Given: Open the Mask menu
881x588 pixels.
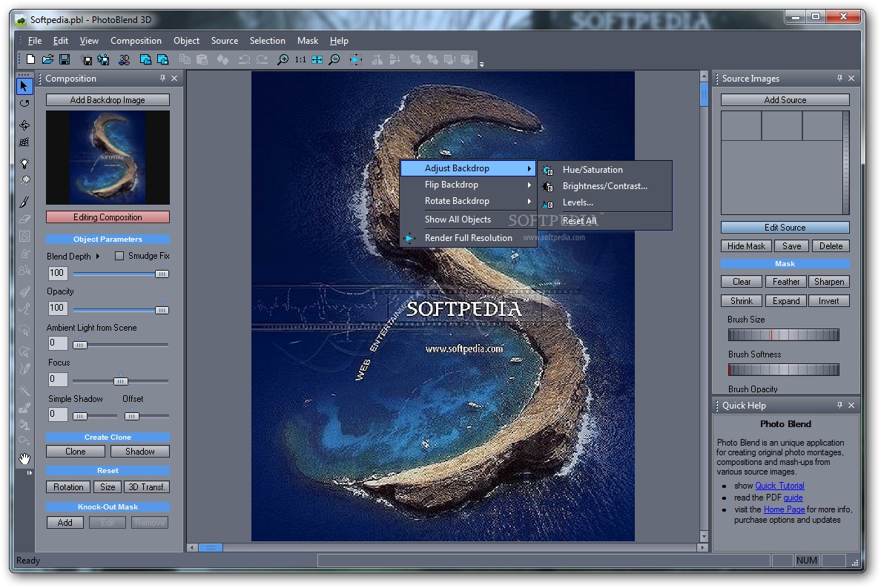Looking at the screenshot, I should click(307, 41).
